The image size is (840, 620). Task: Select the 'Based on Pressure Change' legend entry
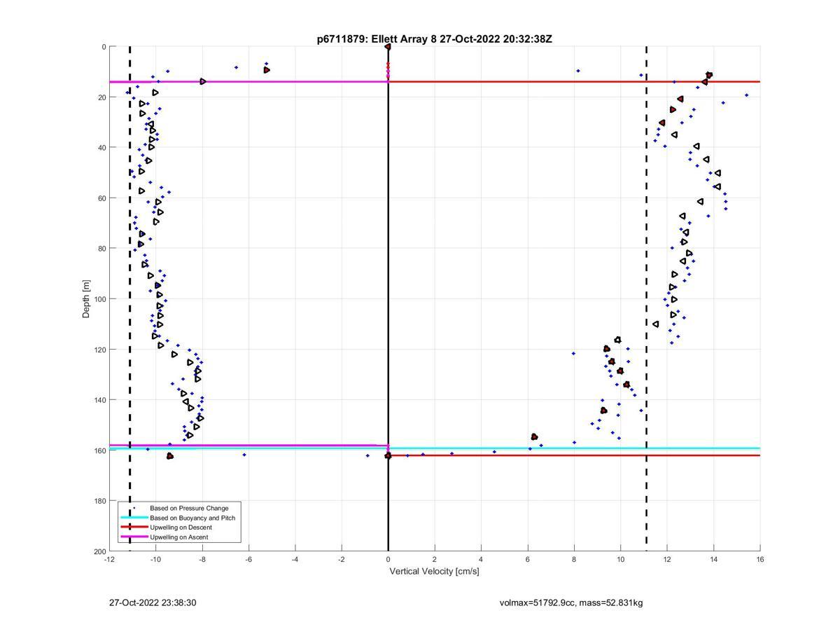coord(189,508)
